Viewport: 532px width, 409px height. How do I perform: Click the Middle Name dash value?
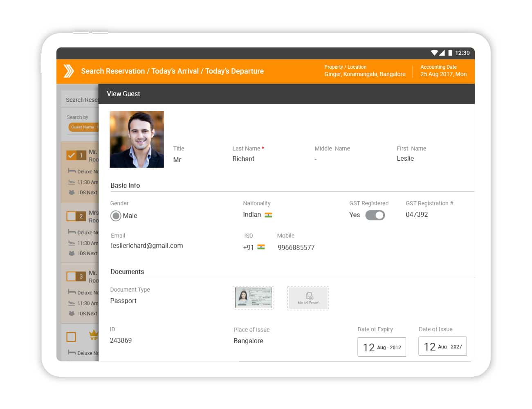[x=316, y=160]
